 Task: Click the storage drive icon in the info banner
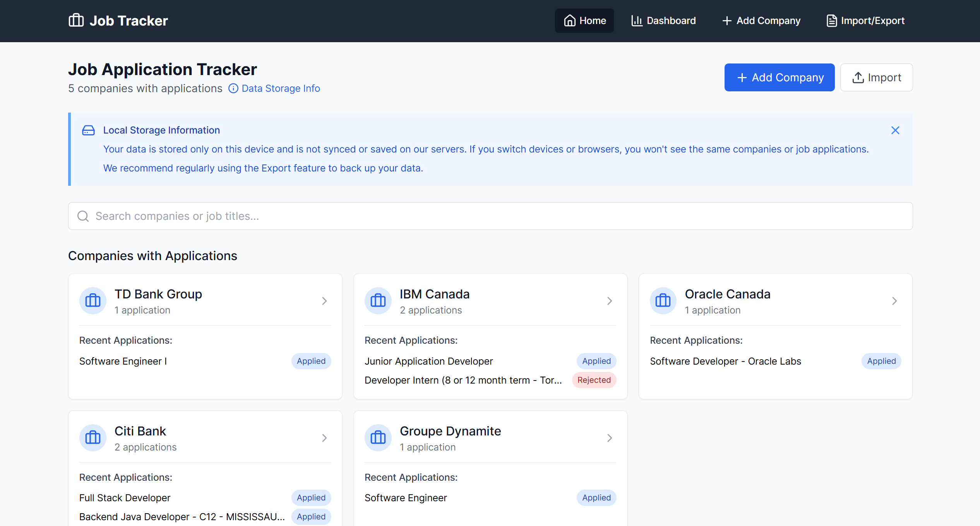[88, 130]
